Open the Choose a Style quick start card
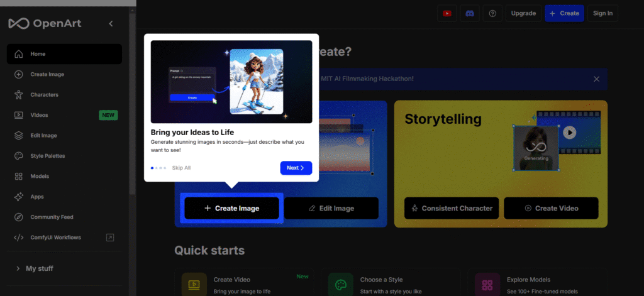 (x=391, y=282)
